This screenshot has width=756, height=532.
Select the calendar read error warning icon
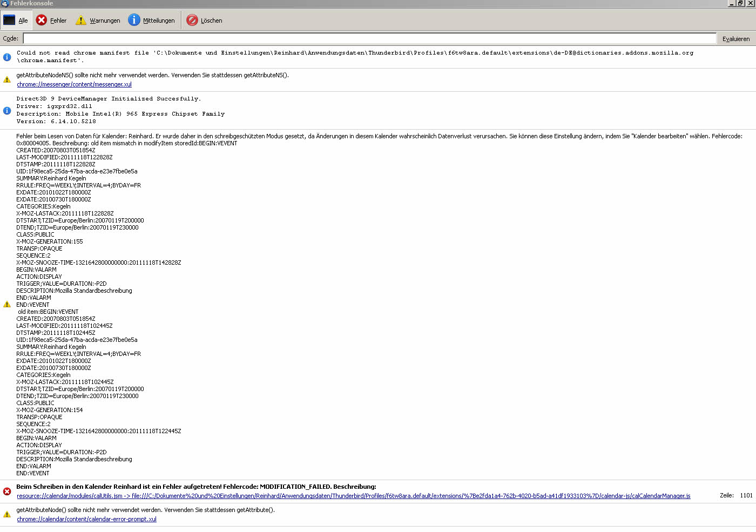click(7, 304)
